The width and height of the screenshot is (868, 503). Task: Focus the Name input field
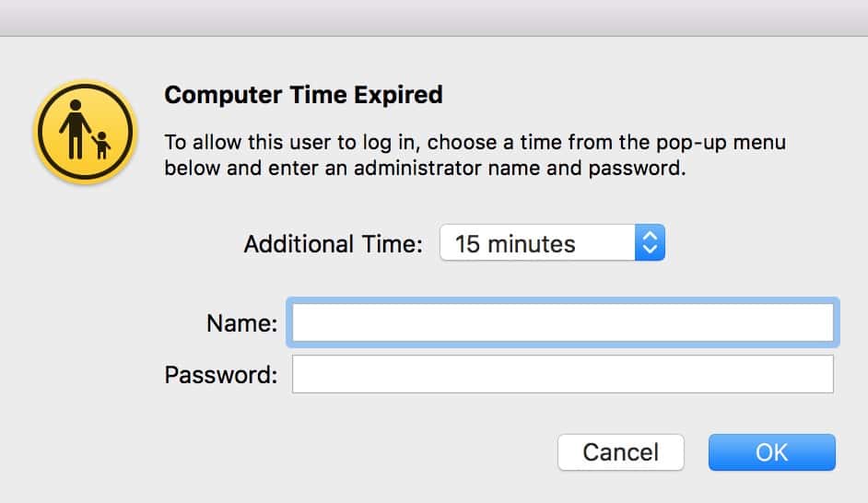tap(562, 323)
